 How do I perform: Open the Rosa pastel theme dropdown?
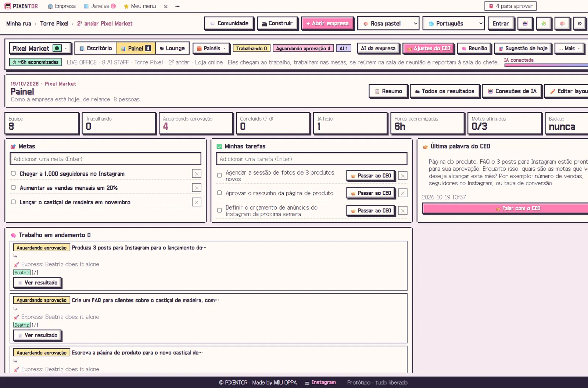click(x=388, y=24)
